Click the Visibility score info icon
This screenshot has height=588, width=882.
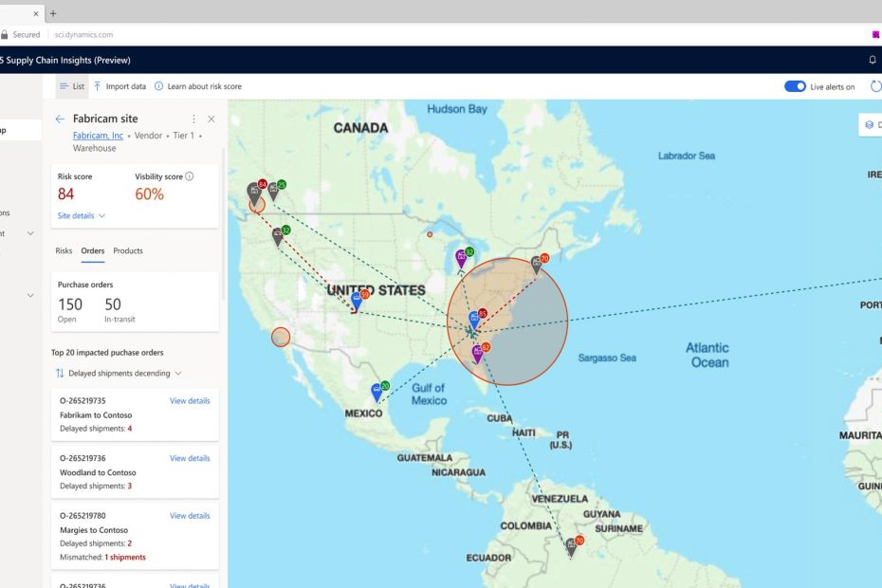(x=190, y=176)
